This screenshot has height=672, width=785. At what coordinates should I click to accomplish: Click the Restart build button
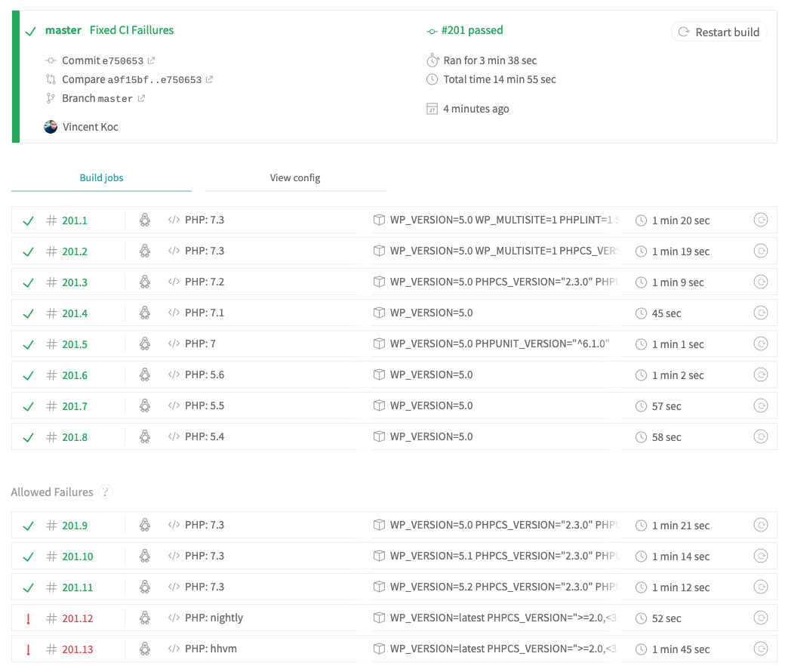[x=719, y=32]
